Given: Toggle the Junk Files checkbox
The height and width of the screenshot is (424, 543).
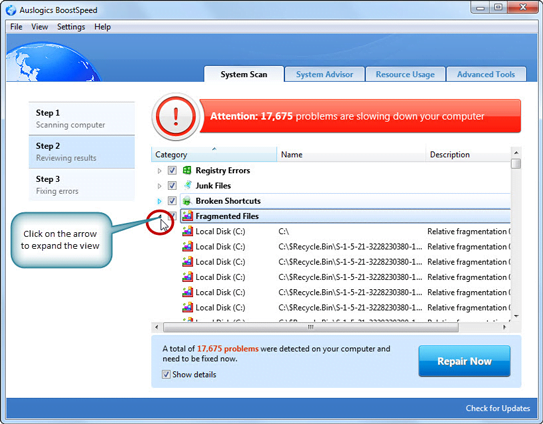Looking at the screenshot, I should pos(172,185).
